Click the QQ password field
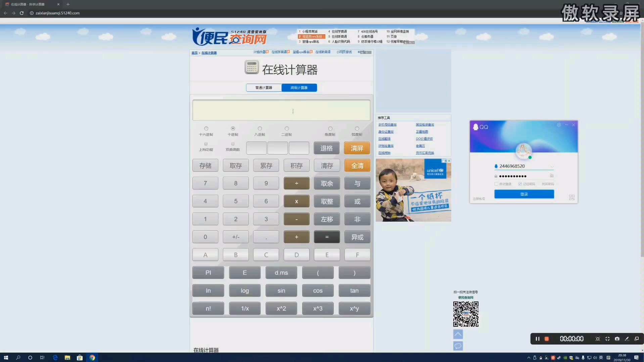Image resolution: width=644 pixels, height=362 pixels. 524,176
